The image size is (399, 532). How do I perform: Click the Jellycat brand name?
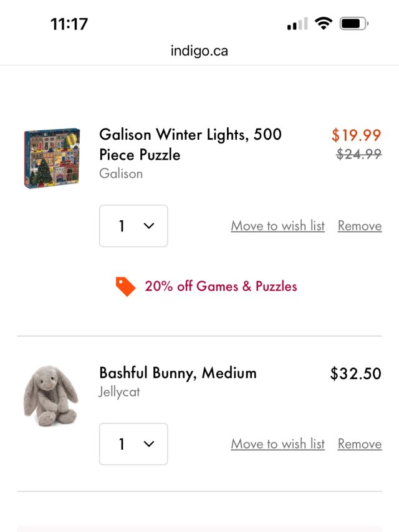click(119, 392)
